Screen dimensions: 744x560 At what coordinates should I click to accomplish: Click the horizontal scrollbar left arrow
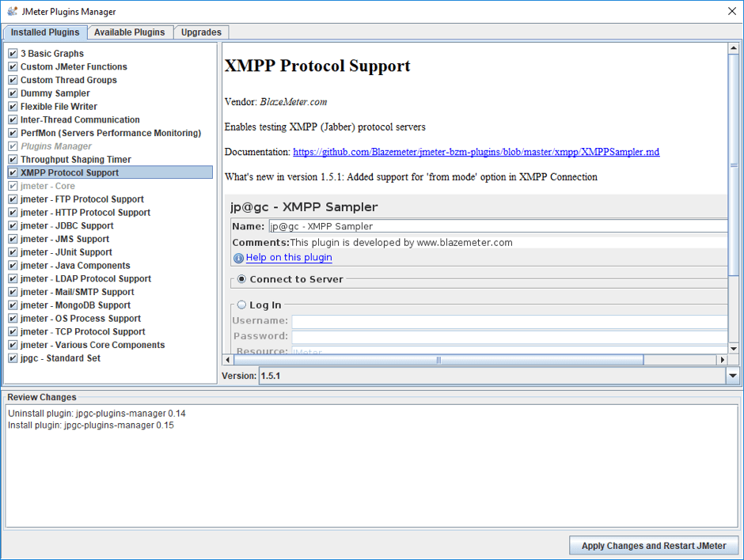pos(227,360)
